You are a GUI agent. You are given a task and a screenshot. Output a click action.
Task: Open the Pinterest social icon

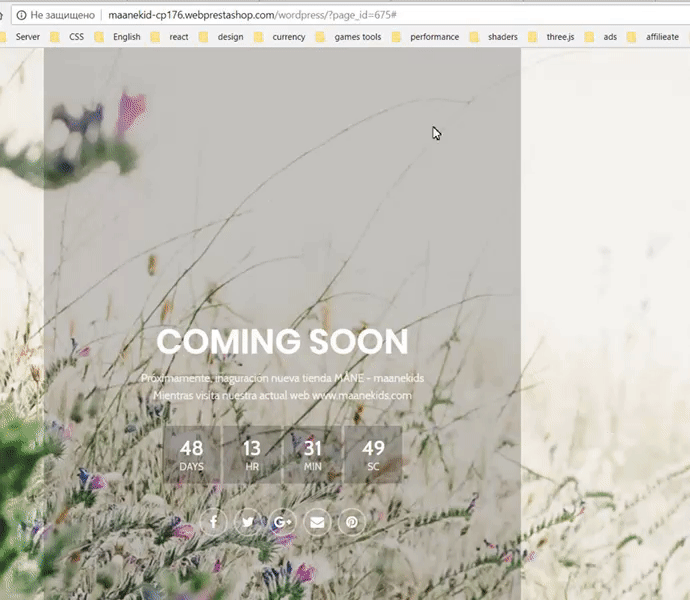[x=352, y=522]
